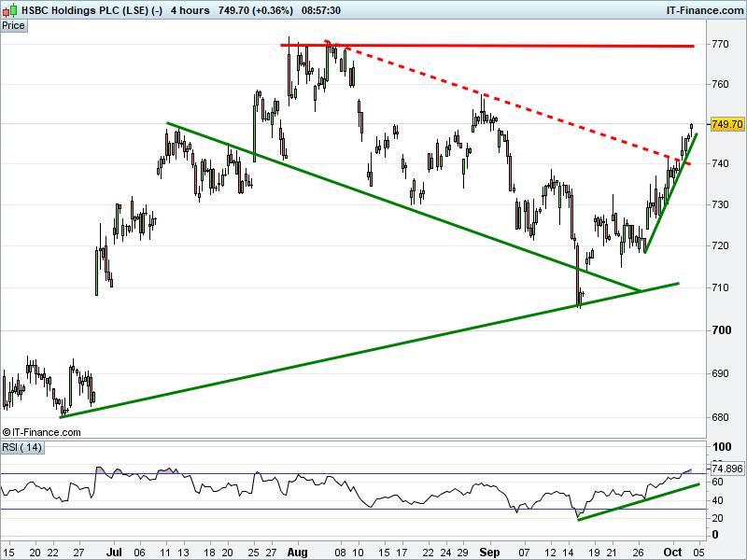Click the RSI ( 14) indicator label
747x560 pixels.
[x=21, y=447]
